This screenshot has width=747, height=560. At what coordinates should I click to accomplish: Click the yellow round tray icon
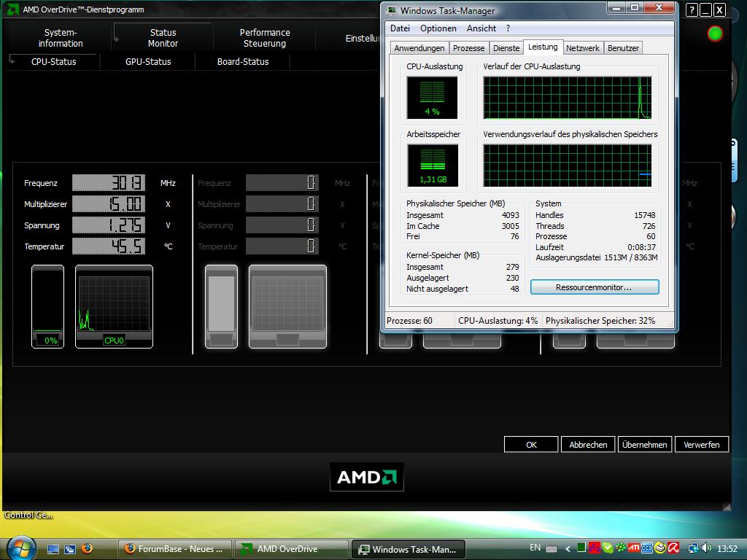659,548
